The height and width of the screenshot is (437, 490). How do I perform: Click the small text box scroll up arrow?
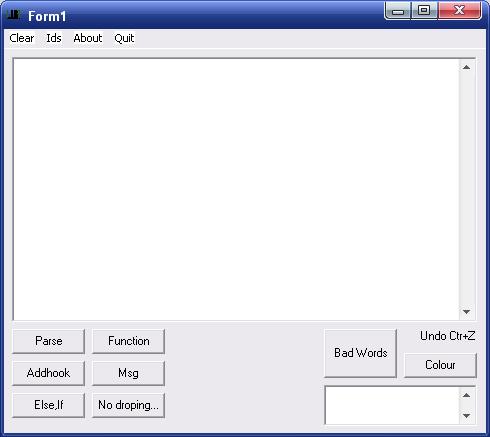click(x=467, y=396)
